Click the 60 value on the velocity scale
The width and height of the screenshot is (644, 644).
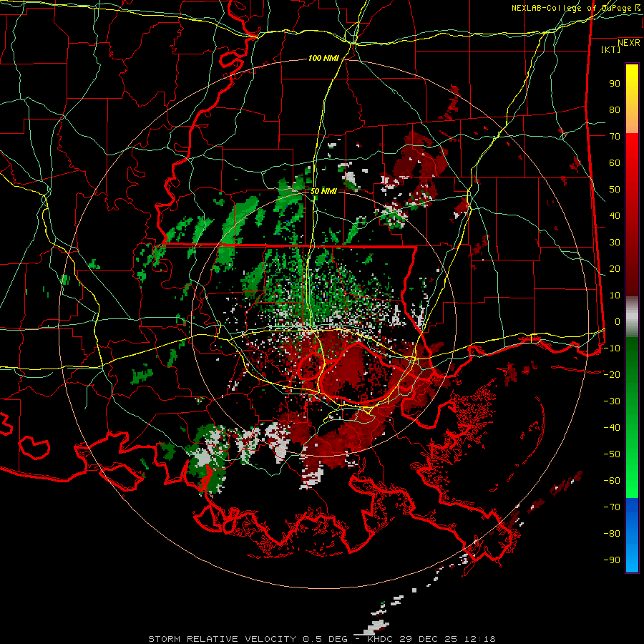(615, 162)
